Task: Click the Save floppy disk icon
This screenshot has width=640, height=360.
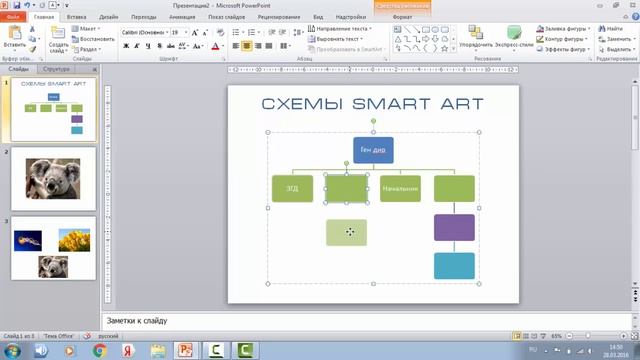Action: (x=17, y=5)
